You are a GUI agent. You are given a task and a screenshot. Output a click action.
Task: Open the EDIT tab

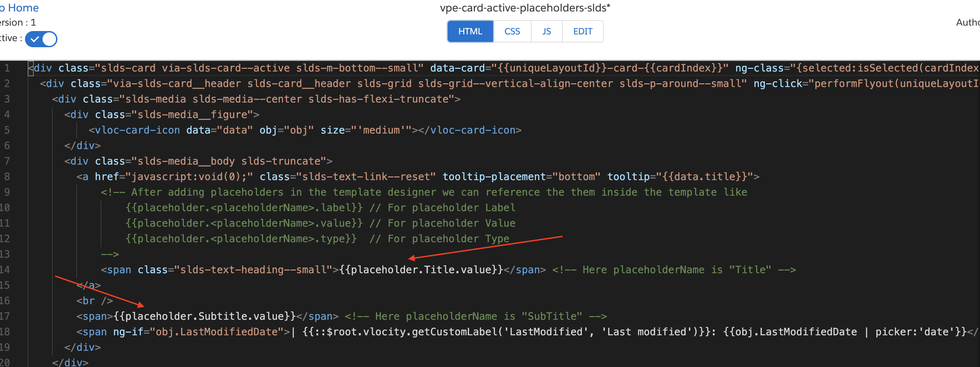click(x=583, y=31)
